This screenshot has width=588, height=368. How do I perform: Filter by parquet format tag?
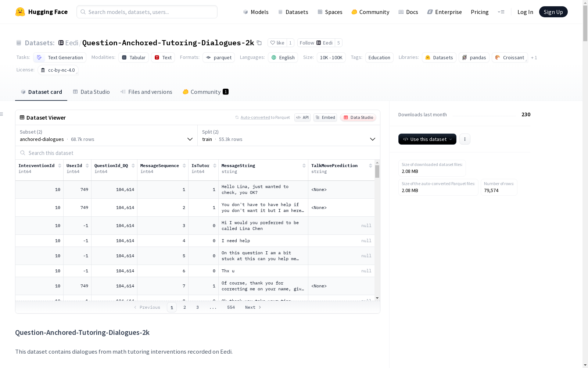[219, 57]
